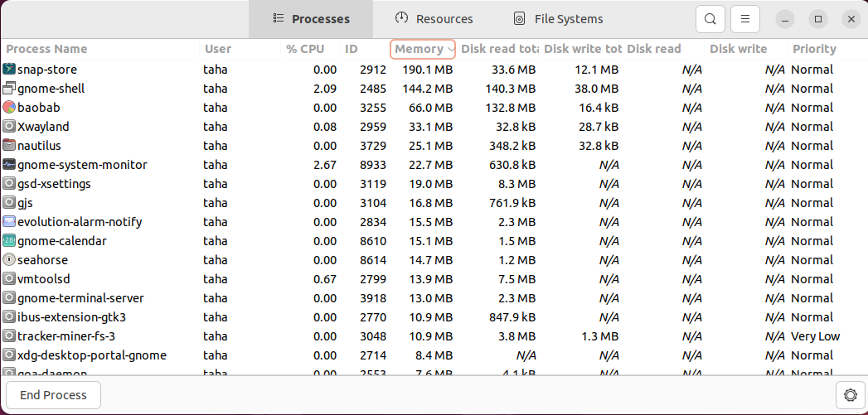This screenshot has height=415, width=868.
Task: Select the tracker-miner-fs-3 process name
Action: (66, 336)
